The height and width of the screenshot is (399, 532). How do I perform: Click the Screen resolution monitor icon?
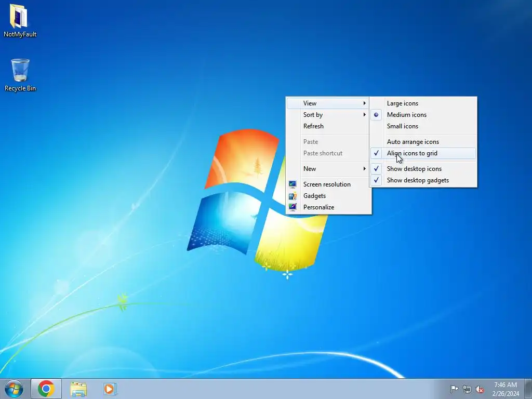[x=292, y=184]
